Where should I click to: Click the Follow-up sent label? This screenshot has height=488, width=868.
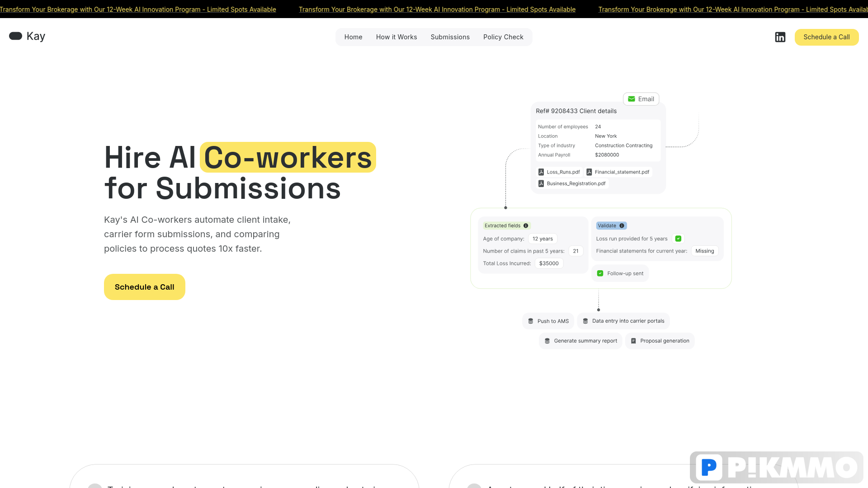[625, 273]
